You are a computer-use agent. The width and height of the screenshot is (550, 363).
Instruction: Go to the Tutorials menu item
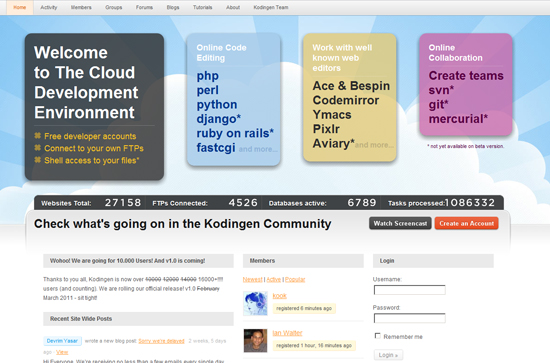pyautogui.click(x=202, y=7)
